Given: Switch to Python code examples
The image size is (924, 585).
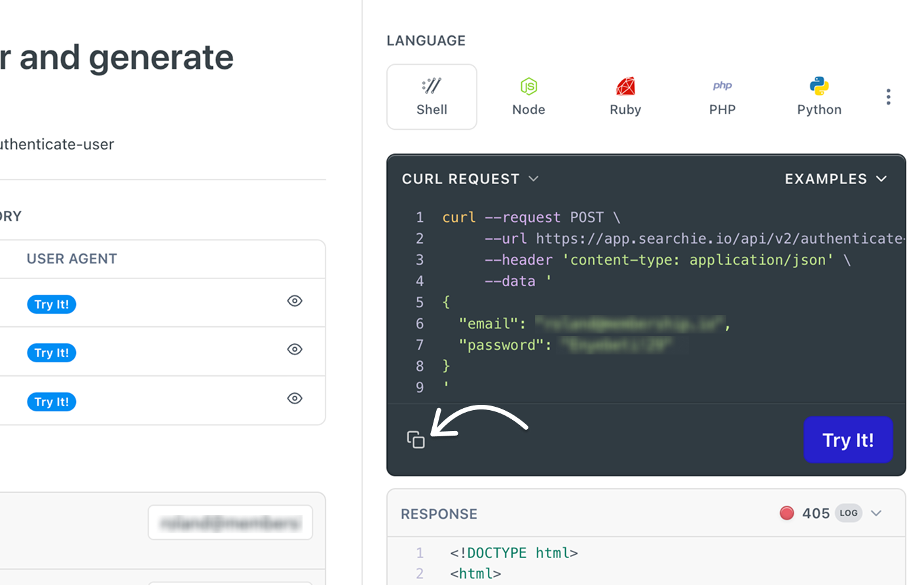Looking at the screenshot, I should coord(819,96).
